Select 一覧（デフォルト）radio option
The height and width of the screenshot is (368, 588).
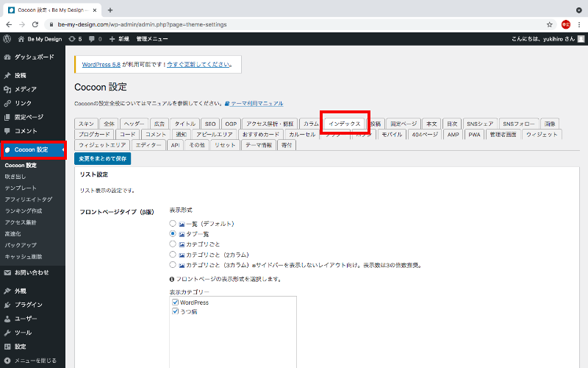click(173, 223)
